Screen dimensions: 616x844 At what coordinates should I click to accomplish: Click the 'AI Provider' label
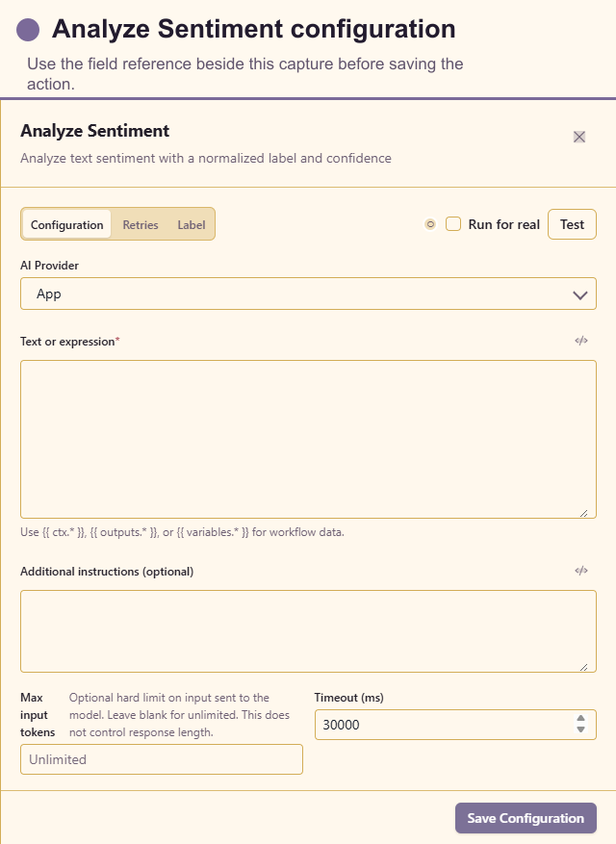49,266
